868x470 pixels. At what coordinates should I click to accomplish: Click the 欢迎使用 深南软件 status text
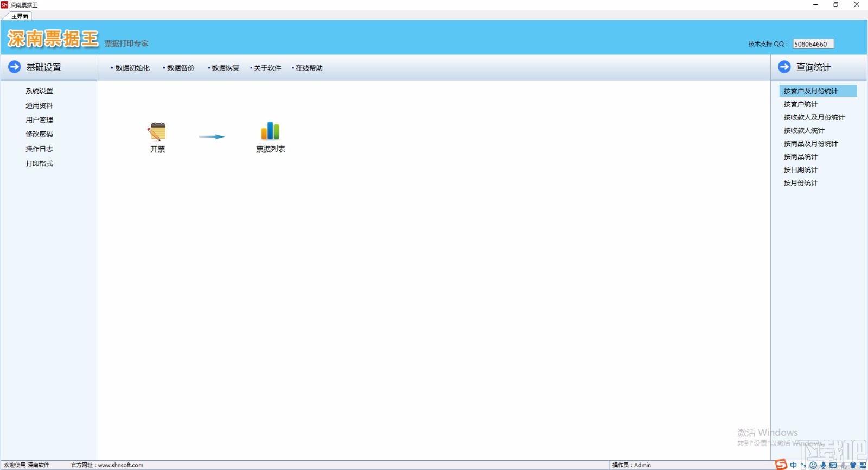pyautogui.click(x=27, y=465)
